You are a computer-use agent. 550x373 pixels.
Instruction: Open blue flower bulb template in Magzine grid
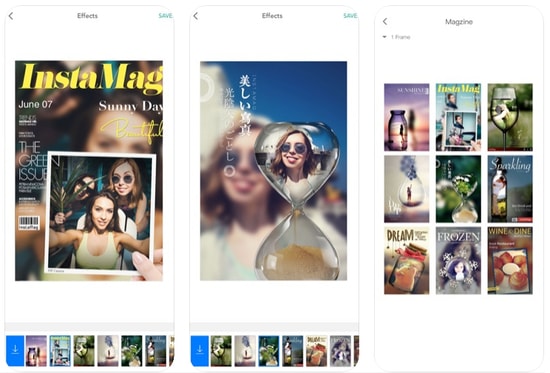coord(407,189)
